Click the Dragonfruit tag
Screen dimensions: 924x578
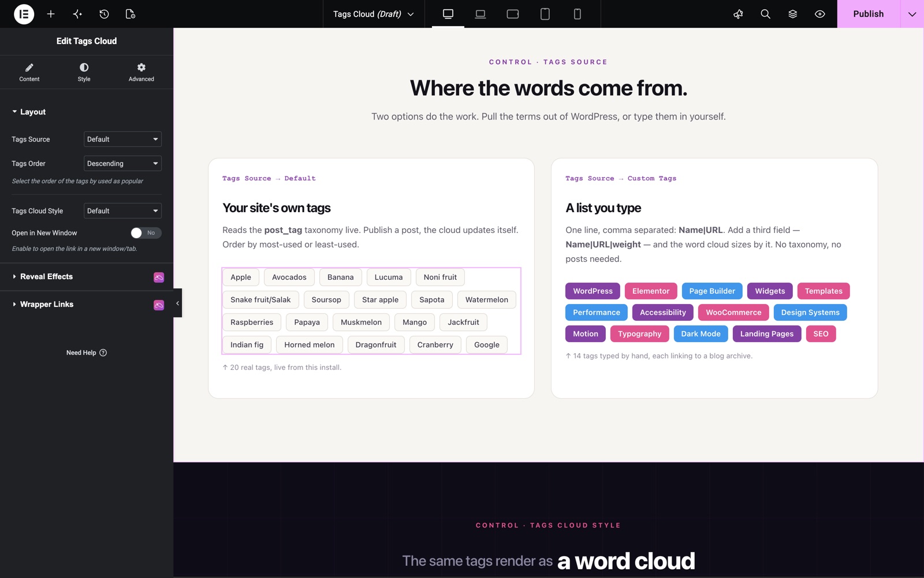pyautogui.click(x=376, y=345)
